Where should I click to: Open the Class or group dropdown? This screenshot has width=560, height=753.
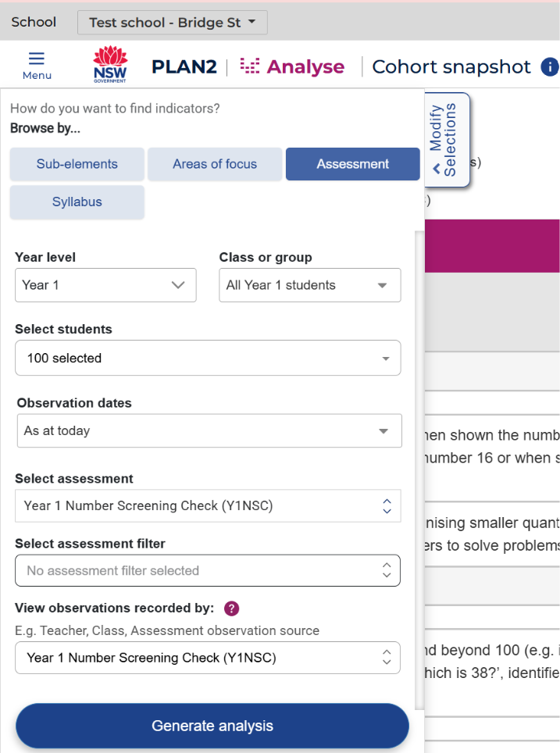[310, 285]
